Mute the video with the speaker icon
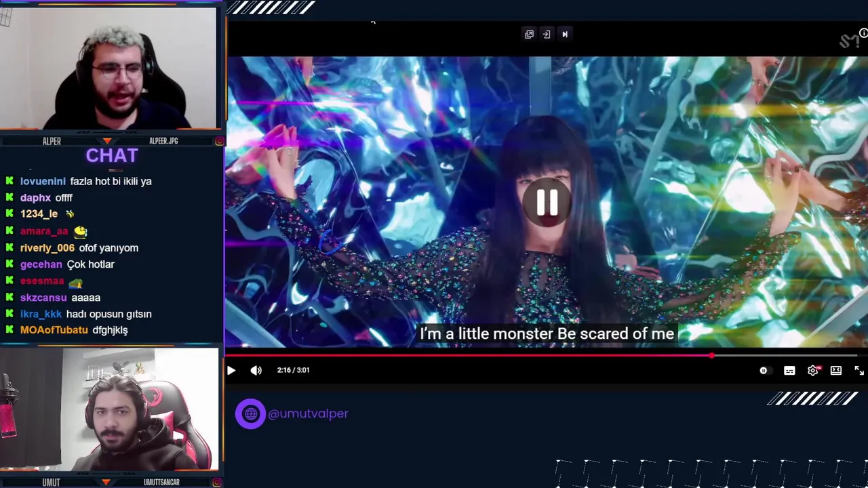 coord(256,370)
